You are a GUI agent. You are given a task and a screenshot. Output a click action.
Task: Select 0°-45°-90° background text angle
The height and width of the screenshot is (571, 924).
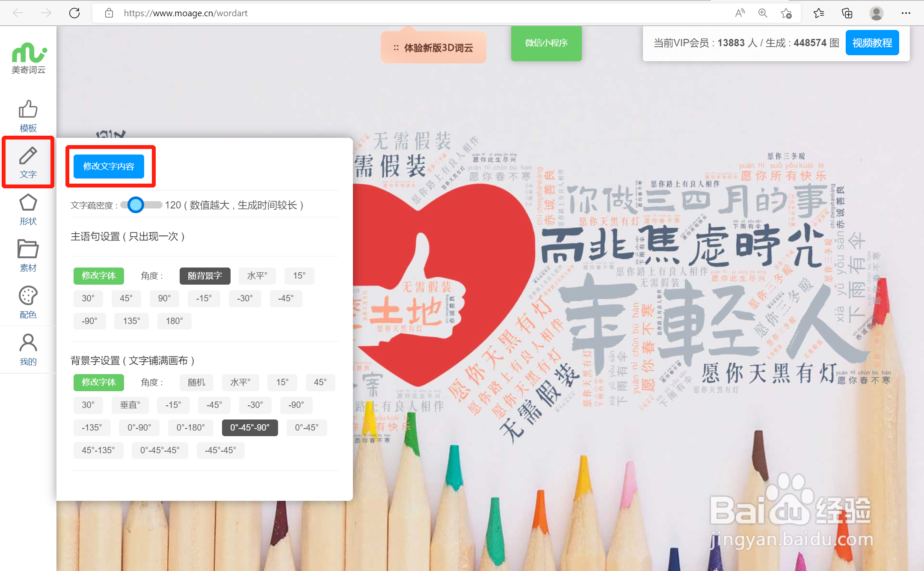[x=250, y=428]
